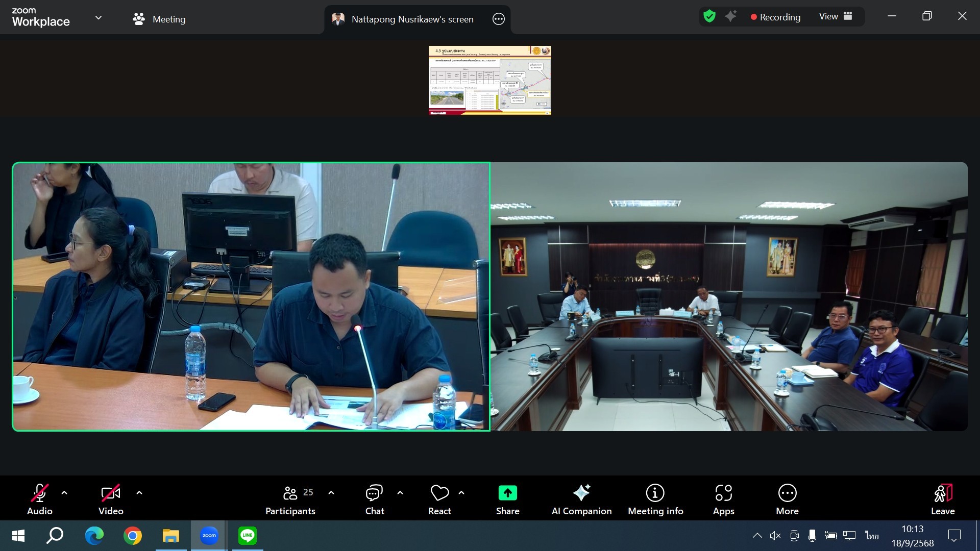Click the shared screen slide thumbnail

[489, 80]
